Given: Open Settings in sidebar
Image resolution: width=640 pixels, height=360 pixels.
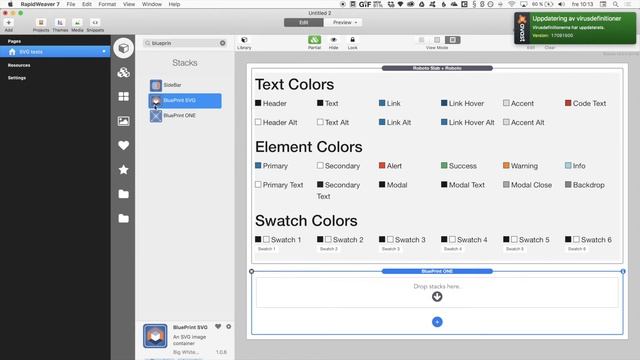Looking at the screenshot, I should [17, 78].
